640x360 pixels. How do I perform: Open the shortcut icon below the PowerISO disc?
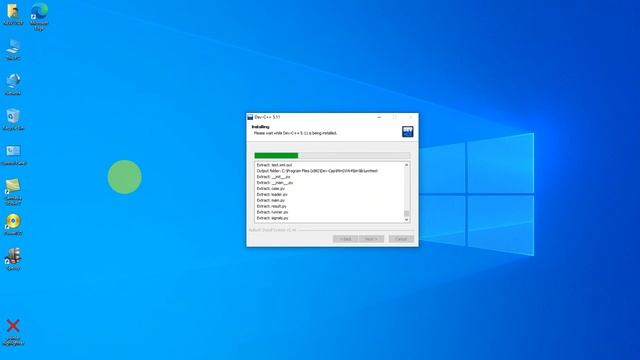click(13, 259)
